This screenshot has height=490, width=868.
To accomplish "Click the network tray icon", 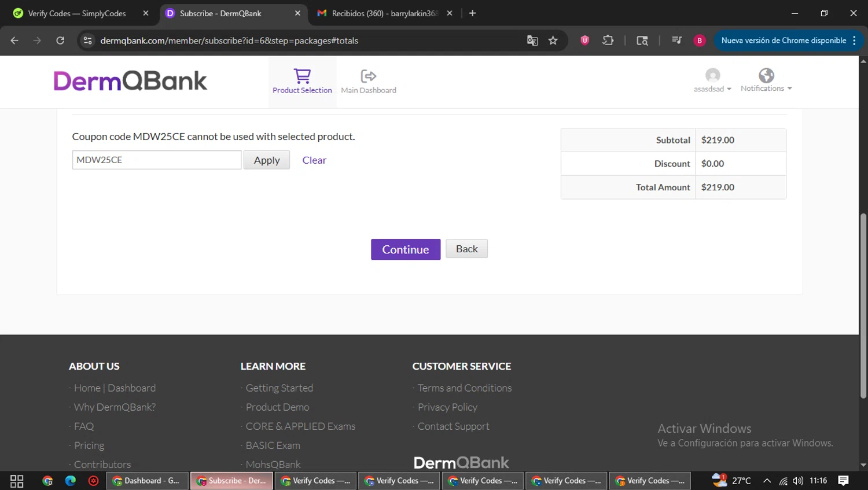I will point(783,481).
